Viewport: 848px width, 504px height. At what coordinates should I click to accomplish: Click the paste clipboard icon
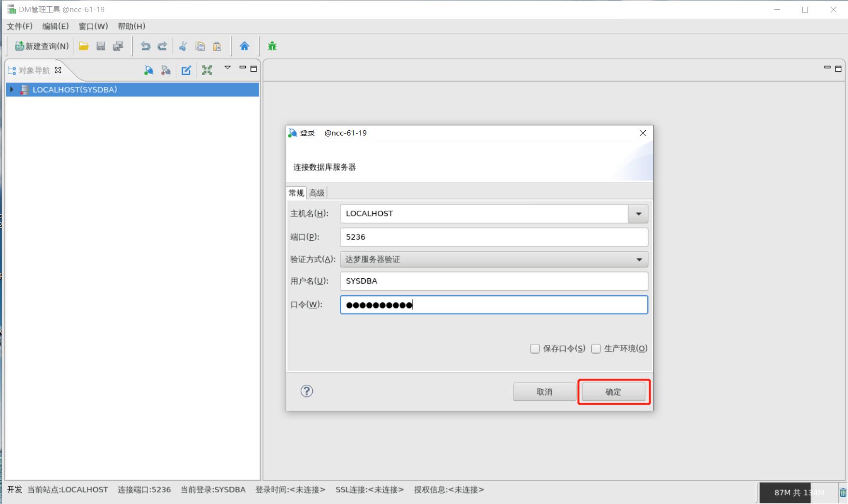click(217, 46)
